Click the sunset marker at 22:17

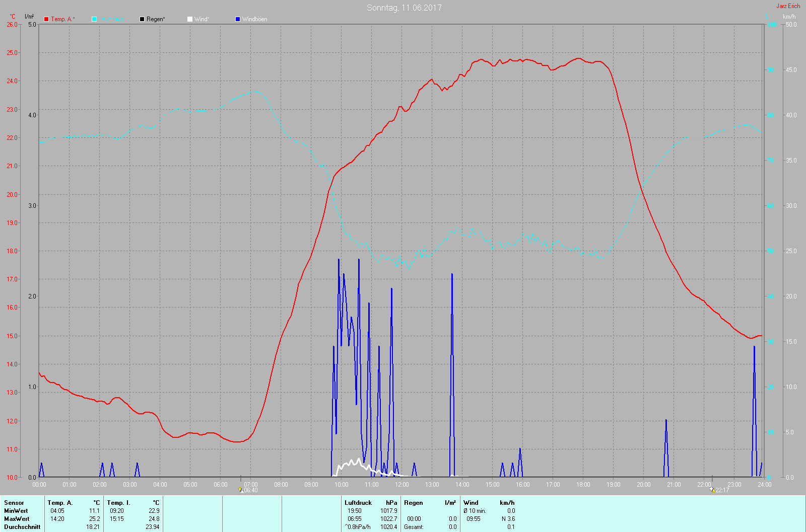click(x=712, y=490)
